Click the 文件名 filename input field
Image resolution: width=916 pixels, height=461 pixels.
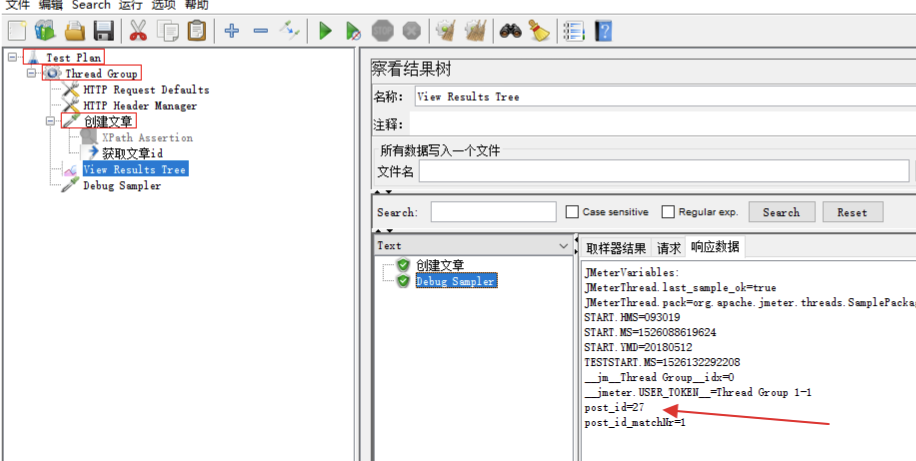(664, 171)
